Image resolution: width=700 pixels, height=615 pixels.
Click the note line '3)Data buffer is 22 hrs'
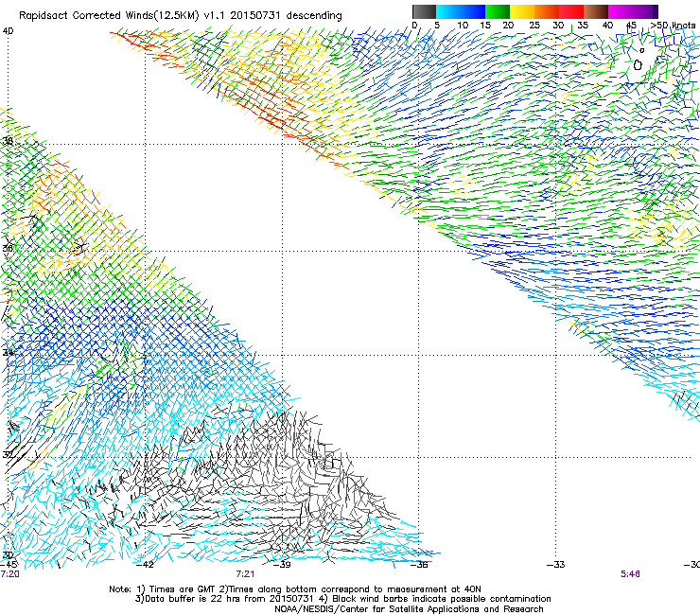pyautogui.click(x=342, y=599)
